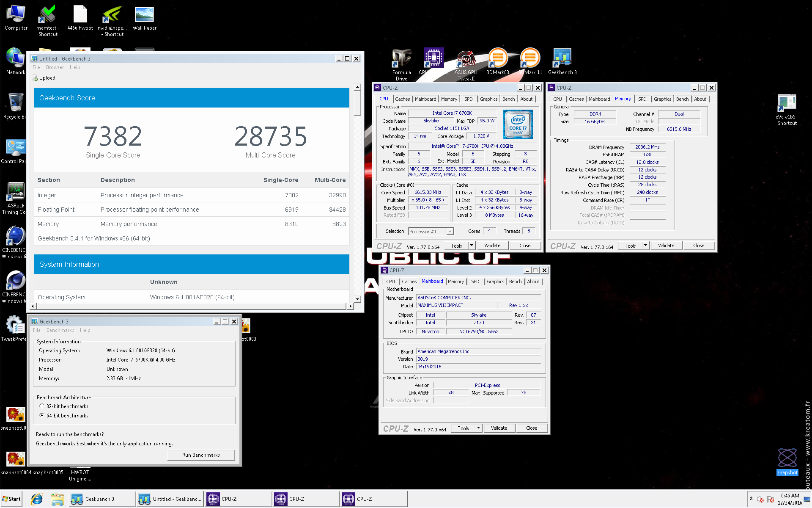Click Tools button in CPU-Z Mainboard window
The height and width of the screenshot is (508, 812).
point(463,428)
